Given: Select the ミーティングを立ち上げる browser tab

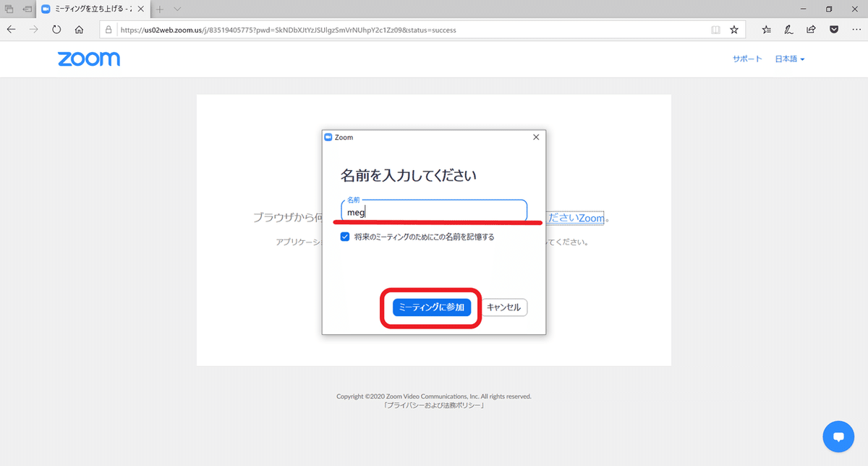Looking at the screenshot, I should 87,9.
